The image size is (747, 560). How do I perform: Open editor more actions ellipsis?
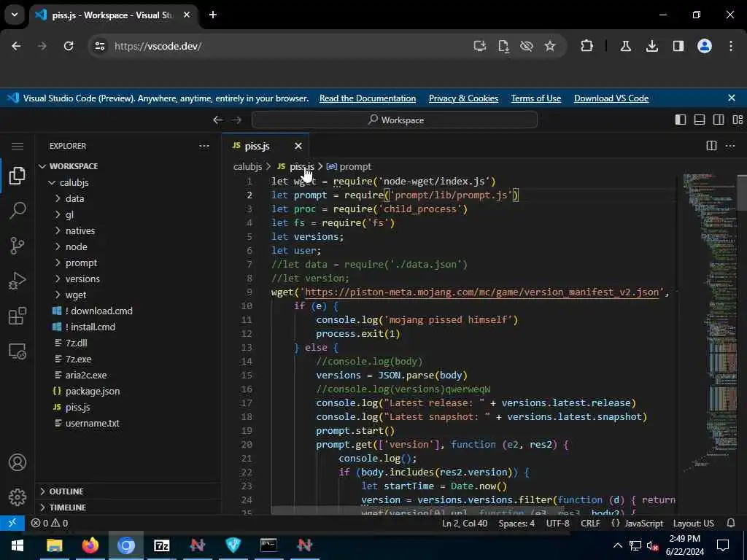729,146
